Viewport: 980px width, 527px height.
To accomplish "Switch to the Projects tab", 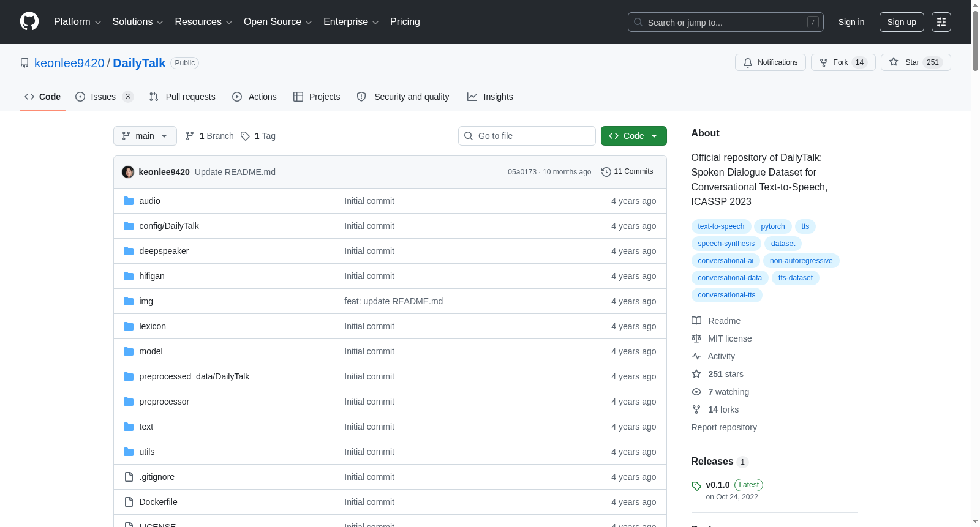I will pyautogui.click(x=317, y=97).
